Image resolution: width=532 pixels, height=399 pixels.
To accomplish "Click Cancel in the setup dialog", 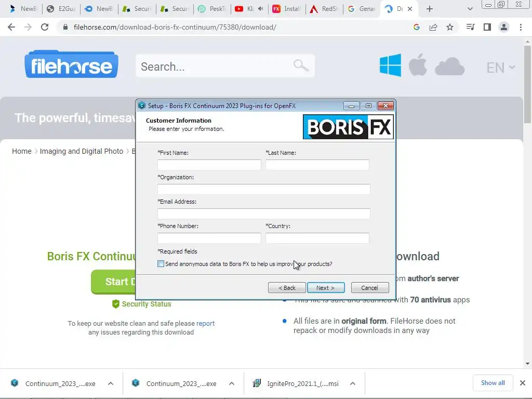I will (370, 288).
